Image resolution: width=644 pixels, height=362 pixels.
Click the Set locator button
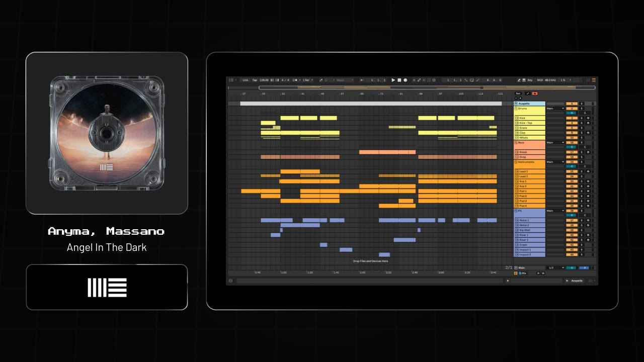click(x=518, y=94)
